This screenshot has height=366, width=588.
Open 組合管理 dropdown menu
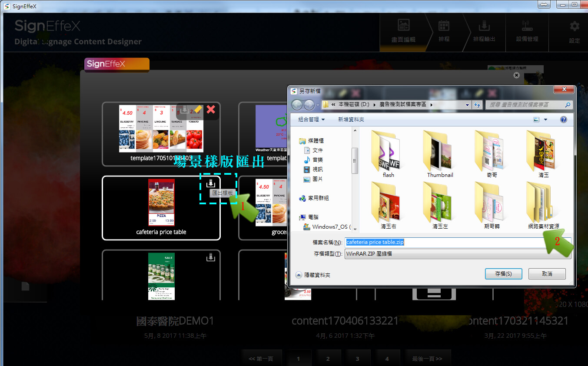click(x=311, y=120)
